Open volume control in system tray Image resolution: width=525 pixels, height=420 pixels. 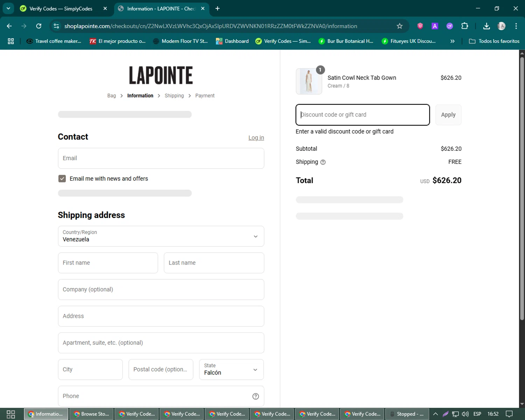coord(465,414)
